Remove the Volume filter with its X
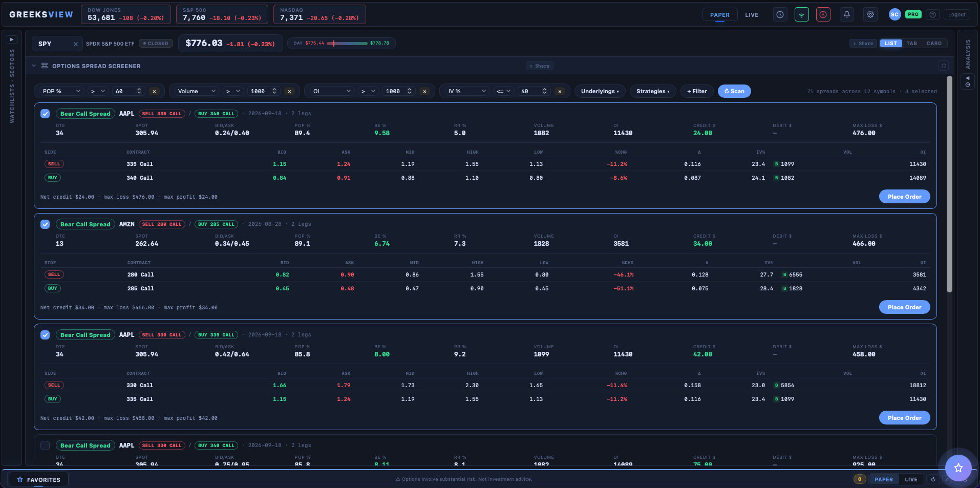 click(290, 91)
